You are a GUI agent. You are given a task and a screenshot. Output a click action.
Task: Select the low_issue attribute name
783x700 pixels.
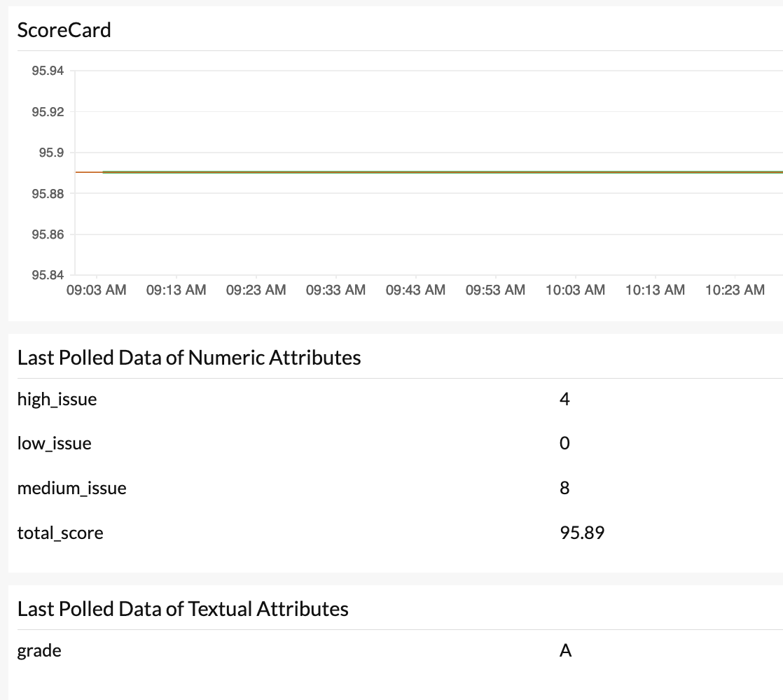[54, 444]
